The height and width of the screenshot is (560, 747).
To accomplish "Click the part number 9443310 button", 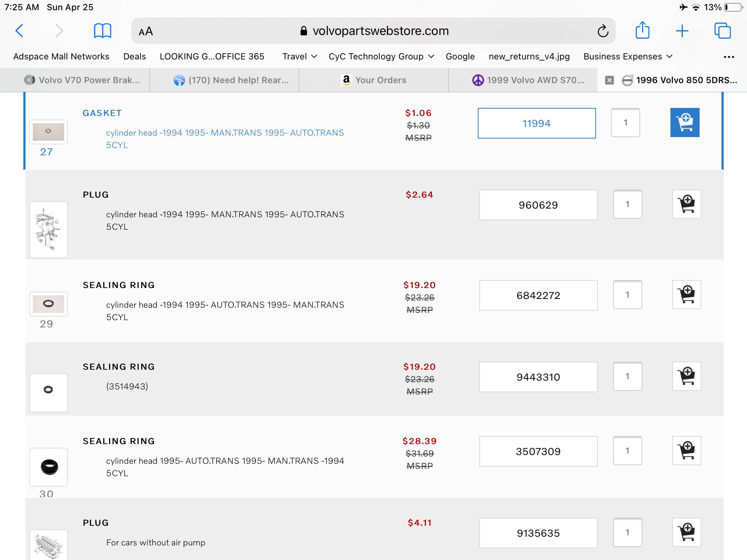I will point(538,377).
